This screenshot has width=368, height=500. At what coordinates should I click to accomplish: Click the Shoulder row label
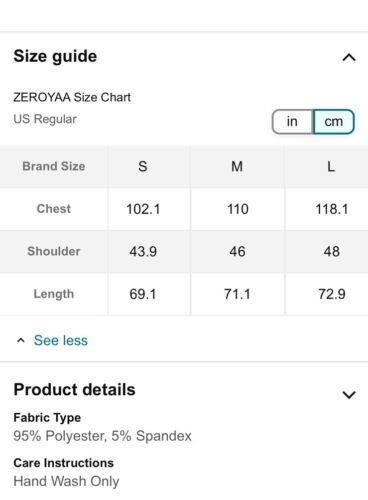(x=54, y=251)
